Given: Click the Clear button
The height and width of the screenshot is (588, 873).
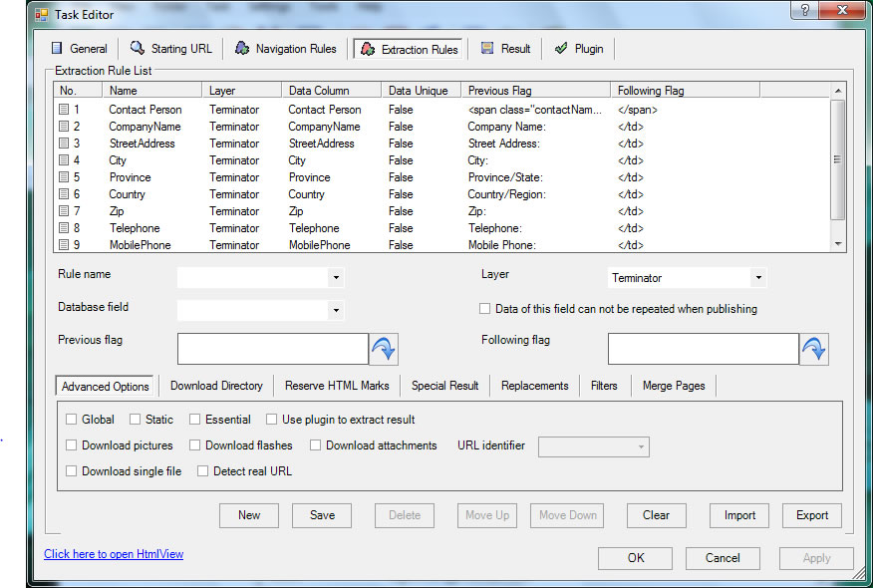Looking at the screenshot, I should pos(657,515).
